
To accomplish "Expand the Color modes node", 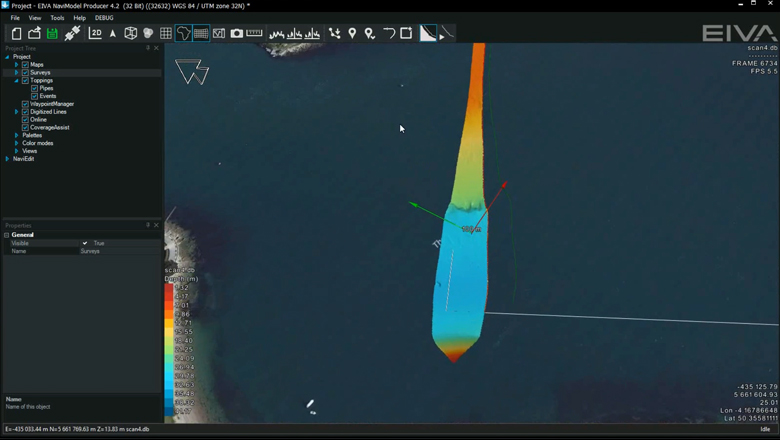I will point(16,143).
